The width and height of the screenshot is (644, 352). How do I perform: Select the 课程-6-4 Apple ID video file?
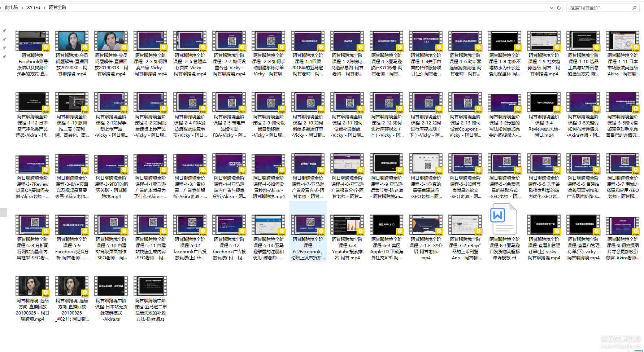[386, 224]
